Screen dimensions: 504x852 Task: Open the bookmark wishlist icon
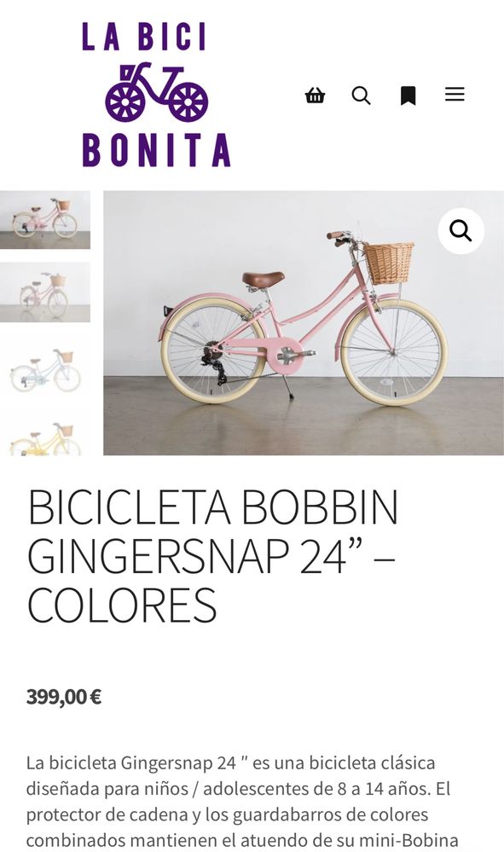(x=408, y=96)
